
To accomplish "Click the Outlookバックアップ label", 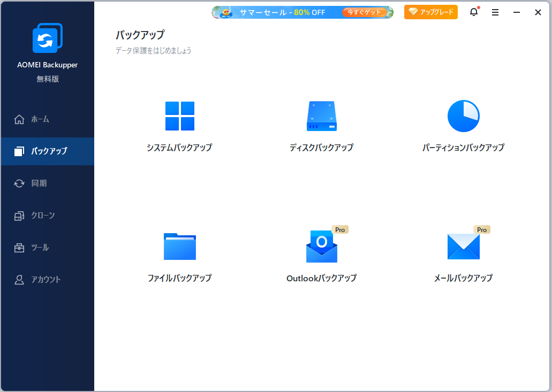I will [x=321, y=278].
